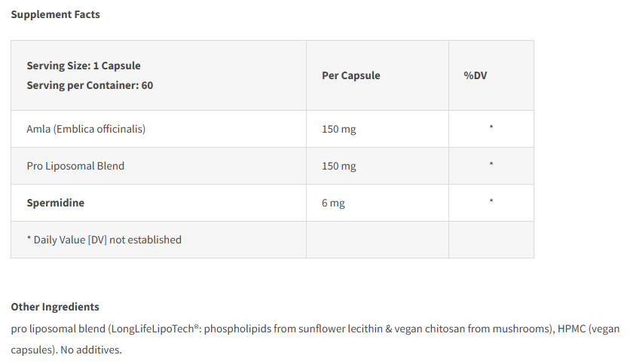
Task: Click the Per Capsule column header
Action: 350,75
